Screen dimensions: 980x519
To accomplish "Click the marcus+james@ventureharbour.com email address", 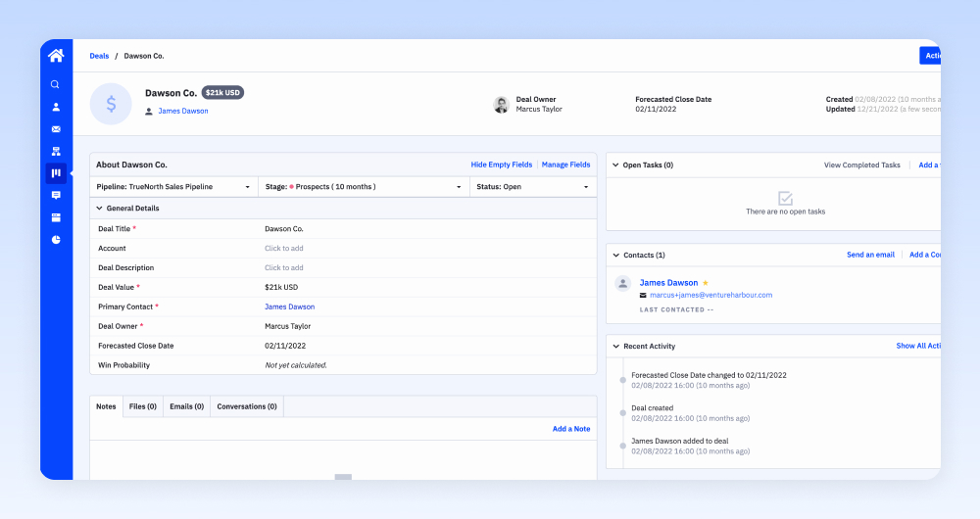I will [711, 296].
